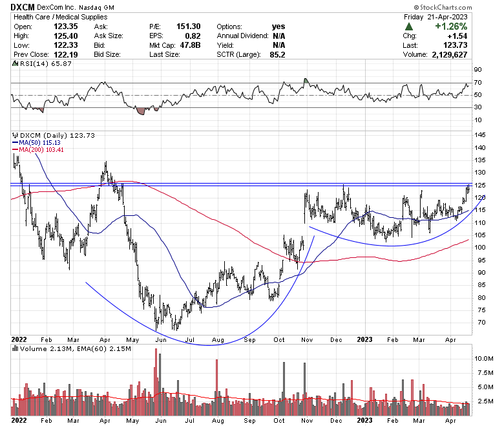The width and height of the screenshot is (504, 426).
Task: Click the P/E value 151.30
Action: [189, 27]
